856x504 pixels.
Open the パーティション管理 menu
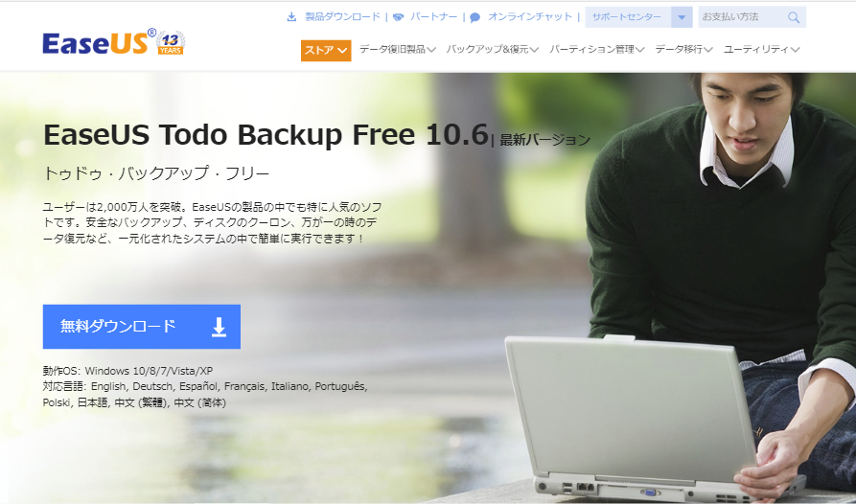[x=596, y=50]
